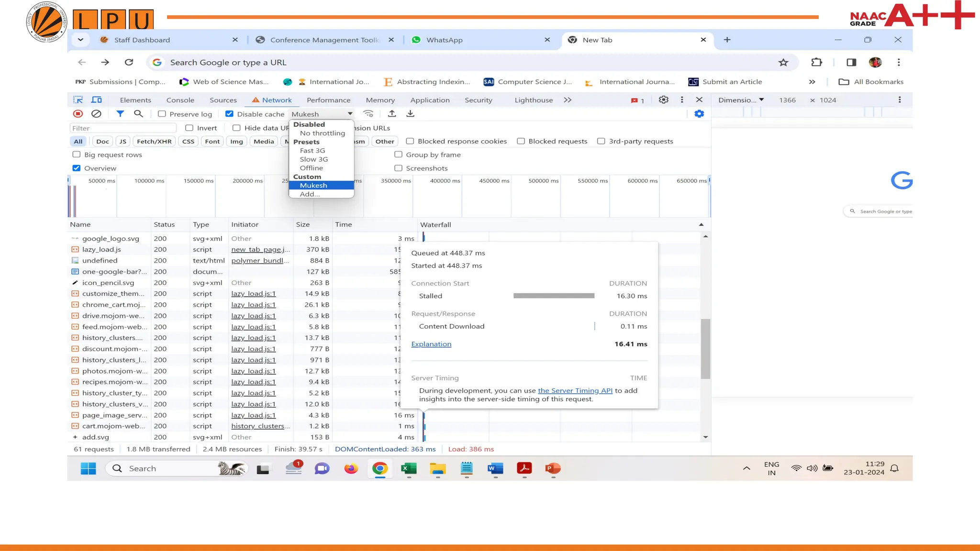Open Network settings blue gear

699,114
